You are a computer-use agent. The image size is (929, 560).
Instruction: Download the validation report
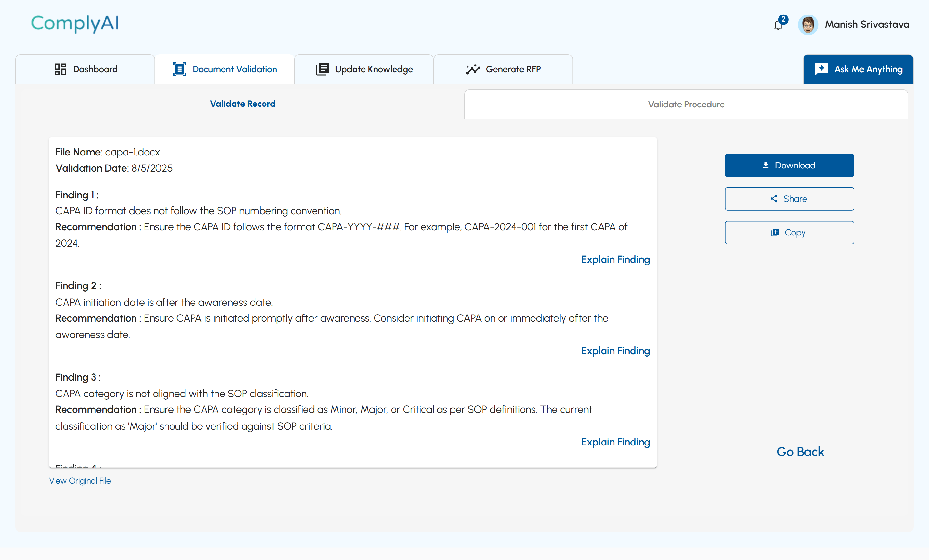tap(790, 165)
